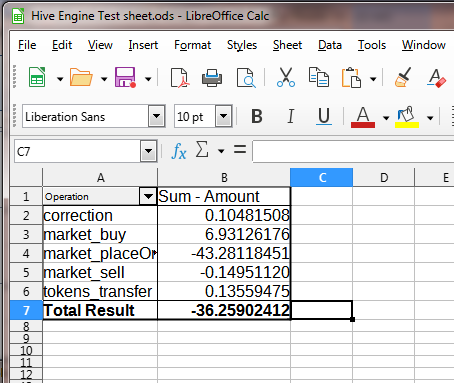Cut the selection with the scissors icon
This screenshot has height=383, width=454.
[286, 77]
